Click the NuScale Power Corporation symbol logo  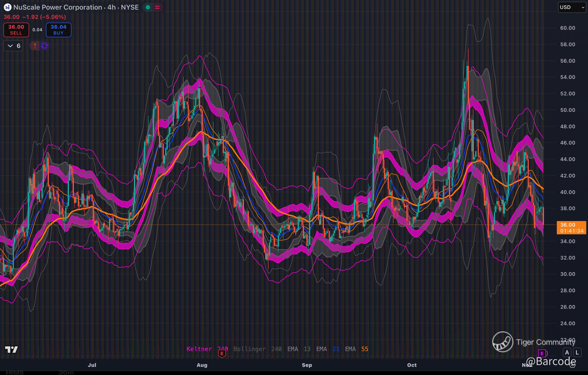pos(7,7)
